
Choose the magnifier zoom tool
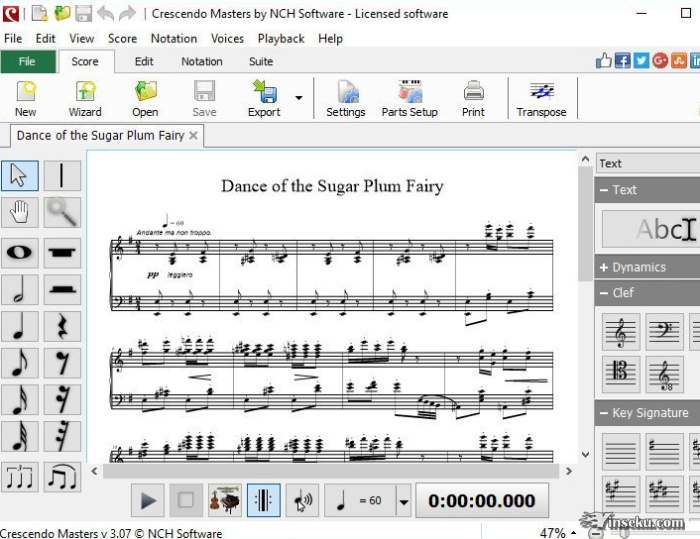pyautogui.click(x=62, y=211)
